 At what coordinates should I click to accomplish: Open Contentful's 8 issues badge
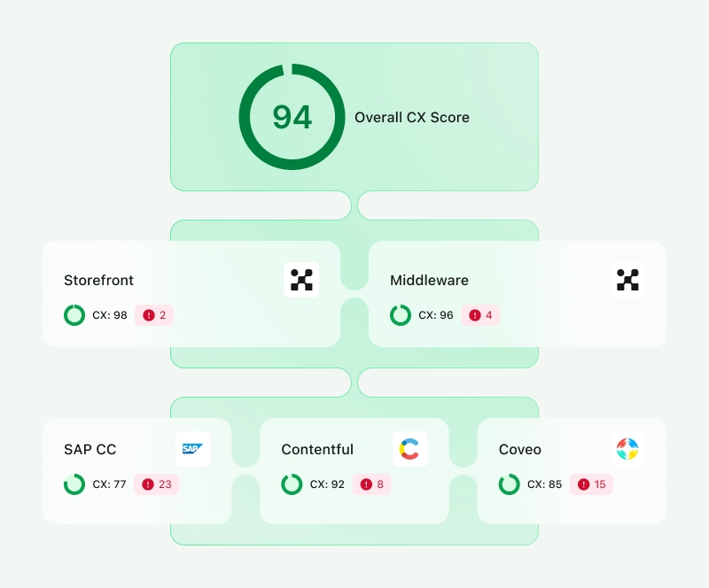tap(371, 484)
